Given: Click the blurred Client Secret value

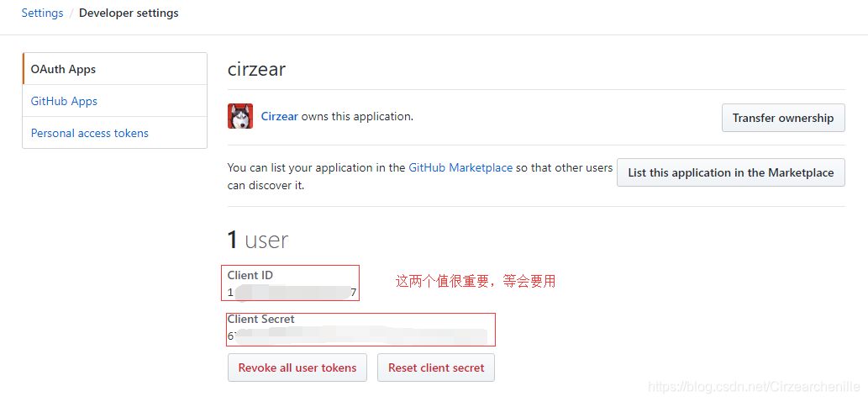Looking at the screenshot, I should [x=357, y=336].
